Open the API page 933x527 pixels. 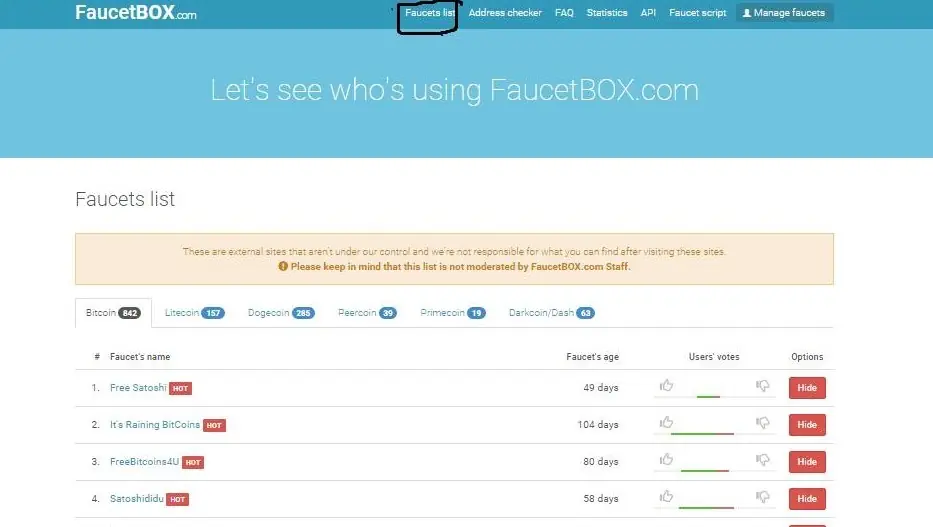point(648,12)
